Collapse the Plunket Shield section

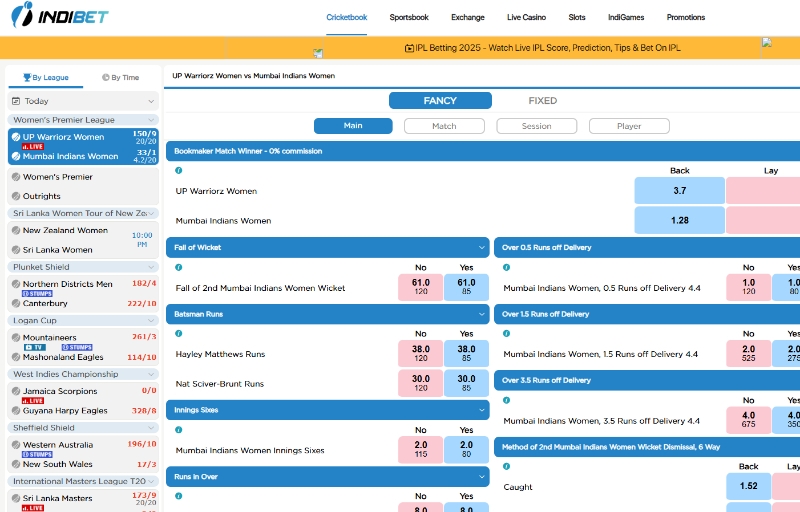pyautogui.click(x=151, y=267)
